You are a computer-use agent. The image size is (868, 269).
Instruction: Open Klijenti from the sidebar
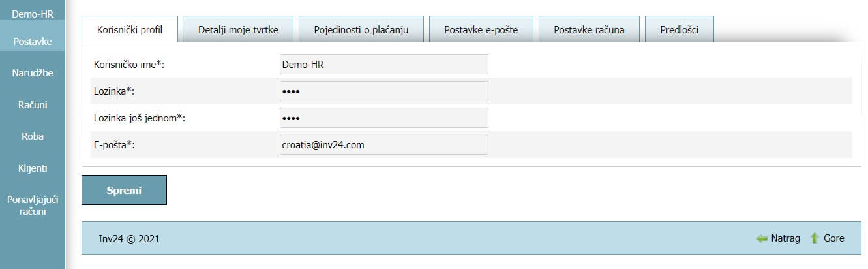point(33,168)
